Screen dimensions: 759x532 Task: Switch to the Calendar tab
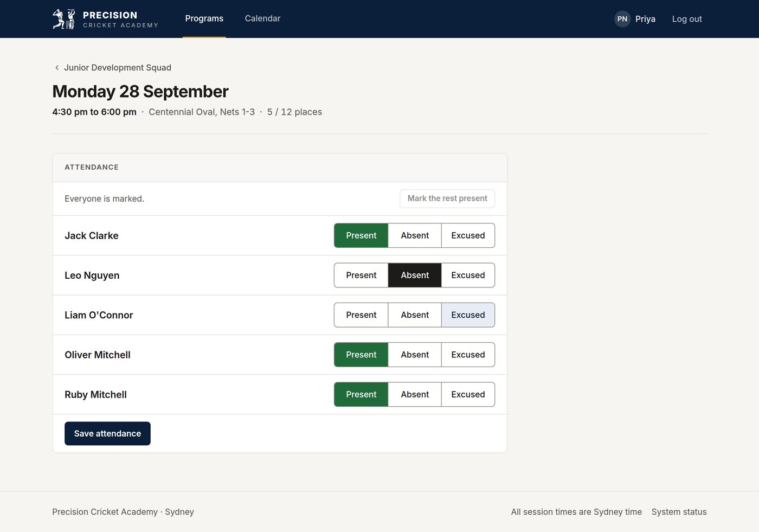(262, 18)
